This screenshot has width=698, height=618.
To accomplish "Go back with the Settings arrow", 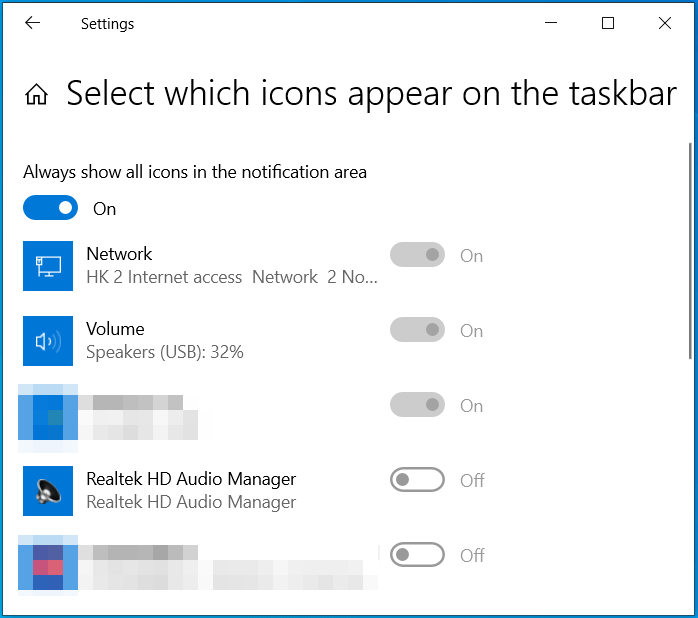I will pyautogui.click(x=32, y=23).
